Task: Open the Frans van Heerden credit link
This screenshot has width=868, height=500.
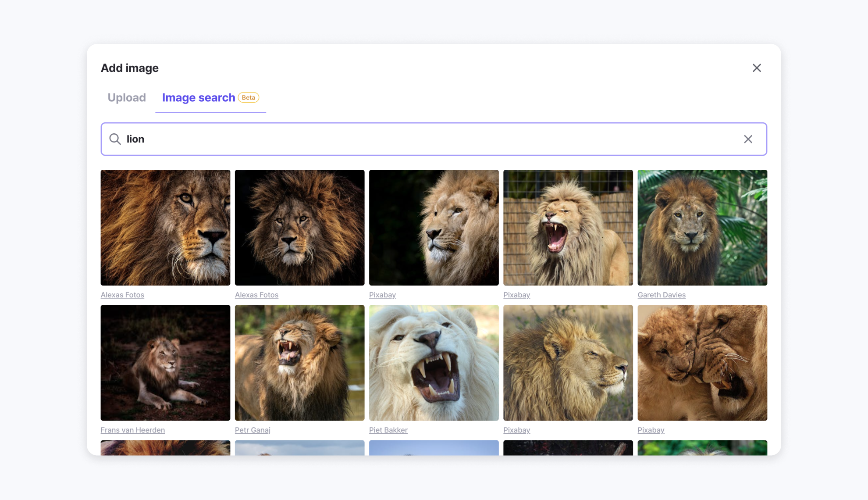Action: coord(133,430)
